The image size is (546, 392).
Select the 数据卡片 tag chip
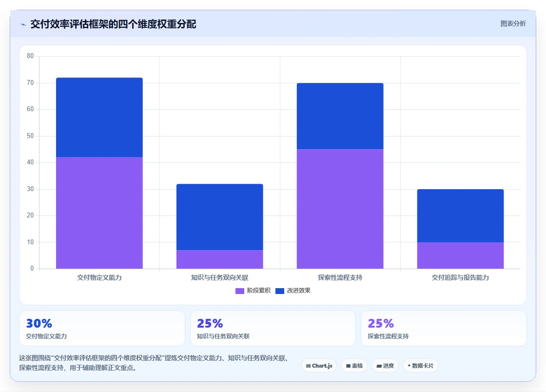pyautogui.click(x=420, y=366)
